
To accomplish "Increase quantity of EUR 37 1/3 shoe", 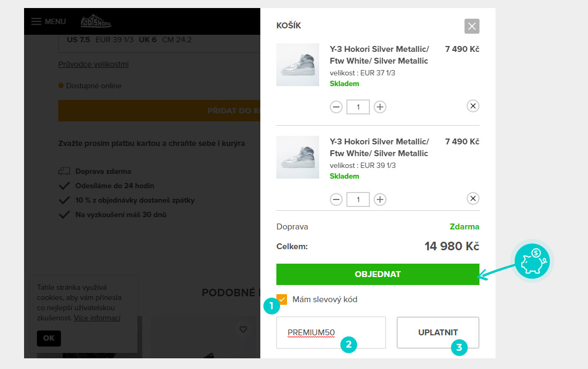I will tap(380, 107).
